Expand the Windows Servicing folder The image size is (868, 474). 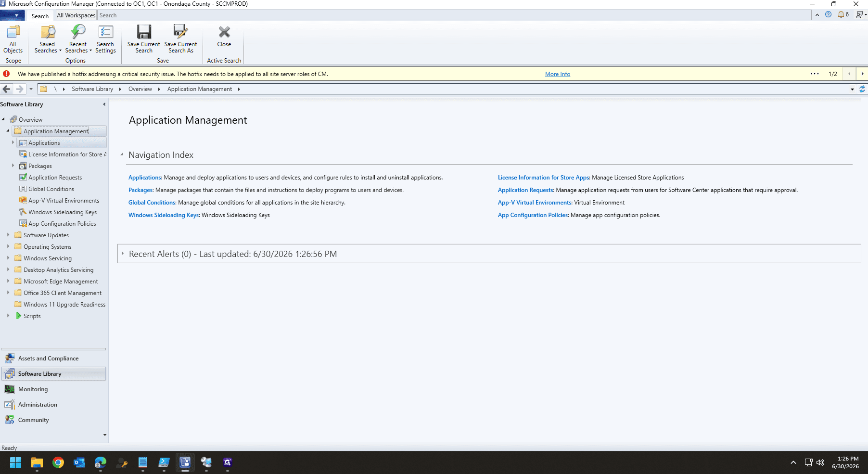[x=8, y=258]
